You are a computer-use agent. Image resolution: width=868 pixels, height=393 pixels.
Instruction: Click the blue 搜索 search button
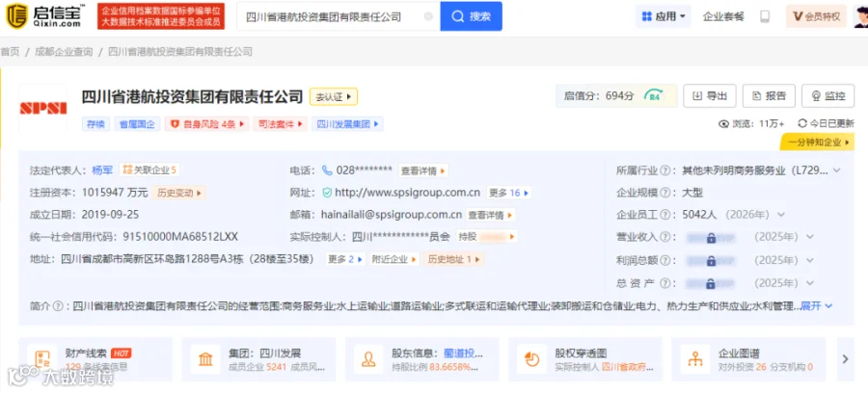[x=471, y=16]
